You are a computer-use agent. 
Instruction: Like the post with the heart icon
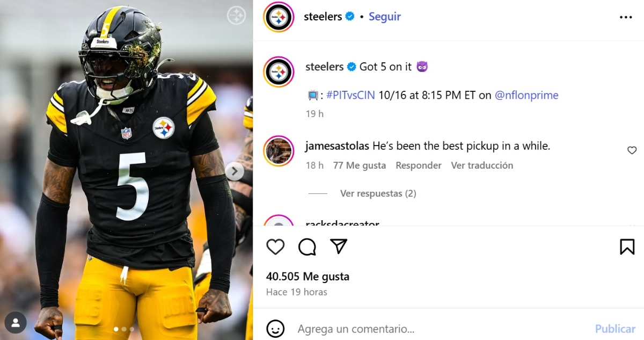point(275,247)
